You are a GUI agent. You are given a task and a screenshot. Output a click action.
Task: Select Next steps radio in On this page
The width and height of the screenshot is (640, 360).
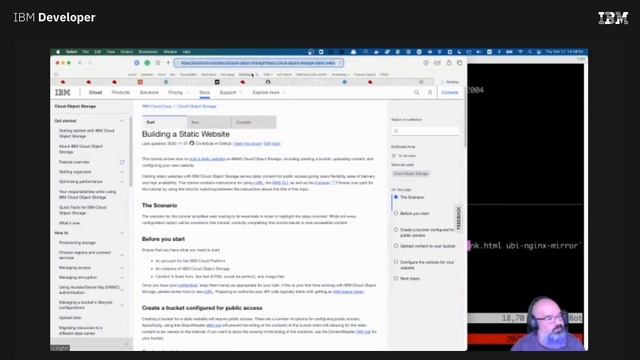(x=396, y=278)
